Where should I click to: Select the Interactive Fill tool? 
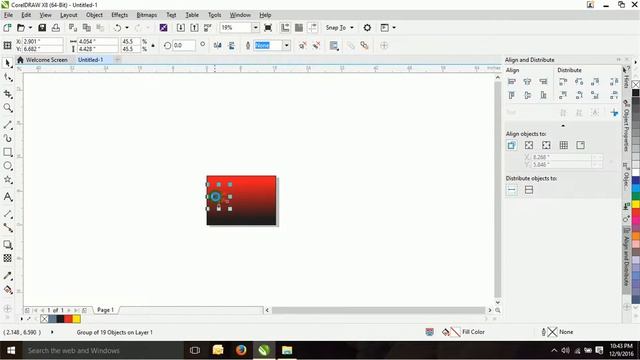click(8, 290)
